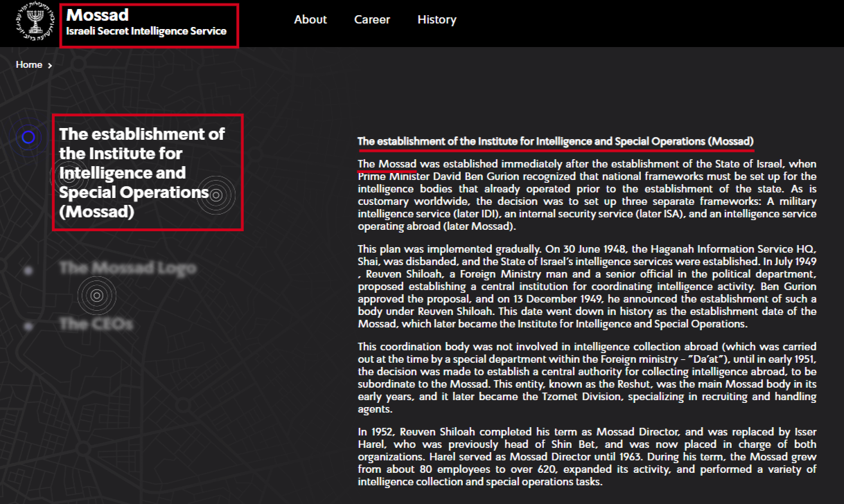Image resolution: width=844 pixels, height=504 pixels.
Task: Click the paragraph beginning 'This plan was implemented'
Action: pyautogui.click(x=587, y=287)
